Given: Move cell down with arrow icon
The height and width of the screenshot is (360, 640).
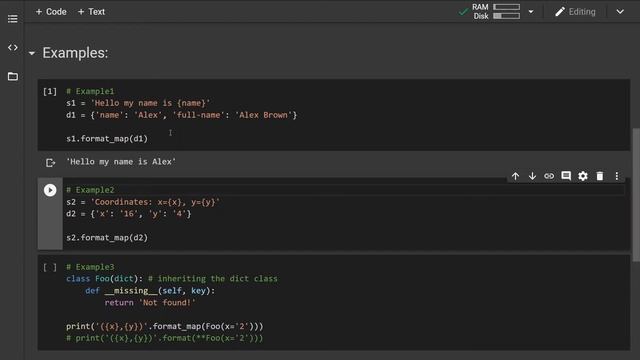Looking at the screenshot, I should pos(532,176).
